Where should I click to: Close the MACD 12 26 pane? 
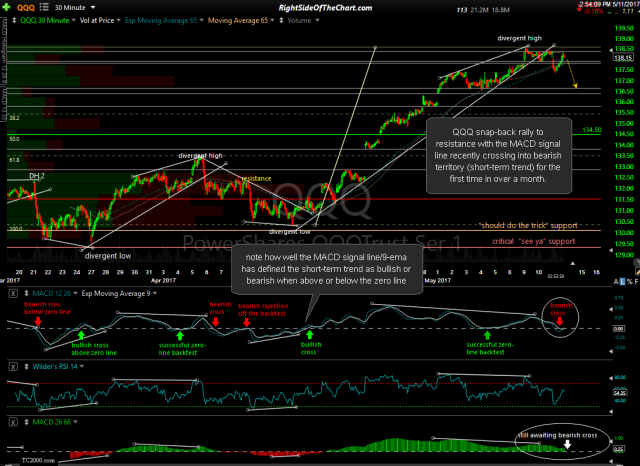(13, 293)
